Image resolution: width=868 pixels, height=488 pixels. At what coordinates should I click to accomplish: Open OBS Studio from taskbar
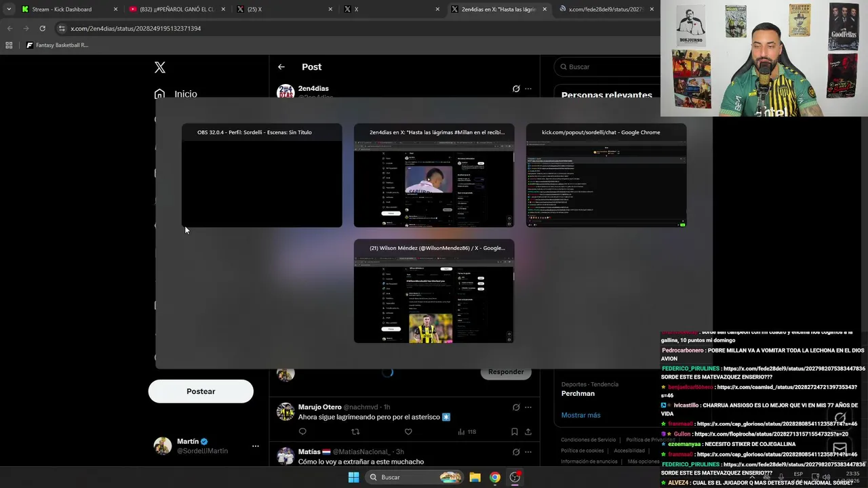(515, 477)
